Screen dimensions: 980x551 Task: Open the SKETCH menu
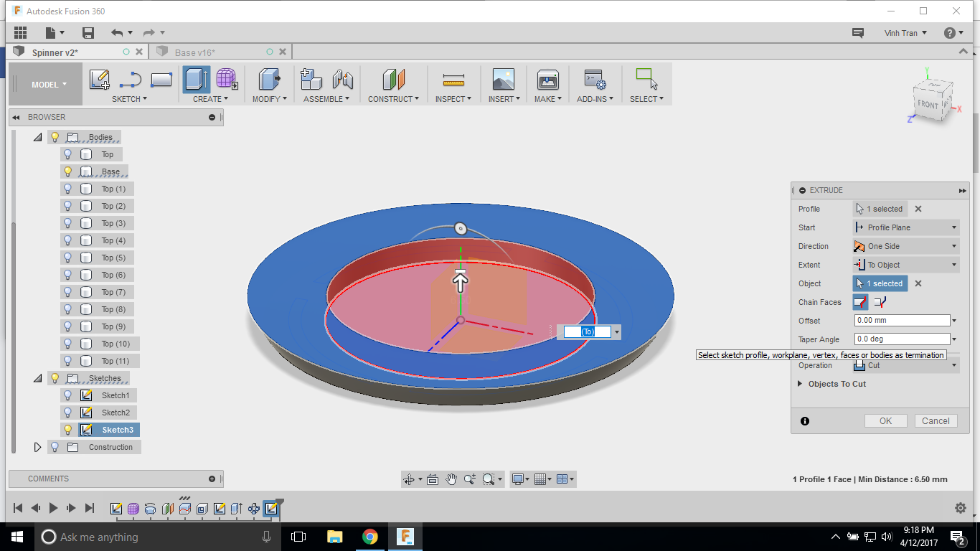(x=129, y=99)
